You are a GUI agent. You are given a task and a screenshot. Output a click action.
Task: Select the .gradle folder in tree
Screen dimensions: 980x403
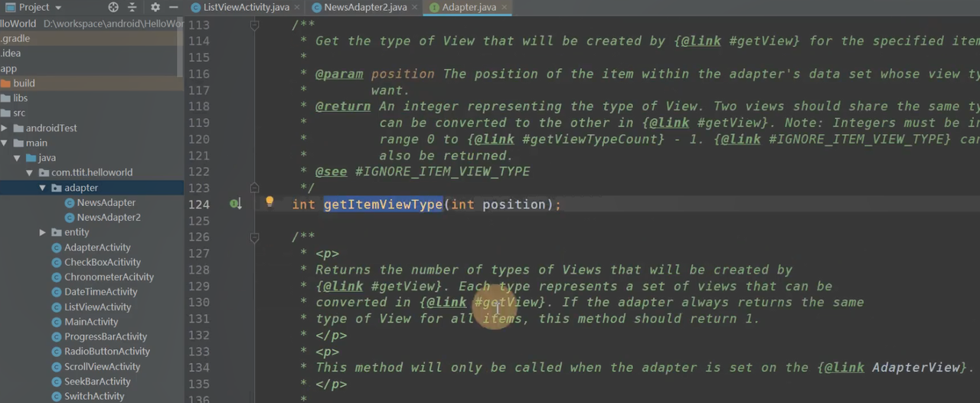(92, 39)
